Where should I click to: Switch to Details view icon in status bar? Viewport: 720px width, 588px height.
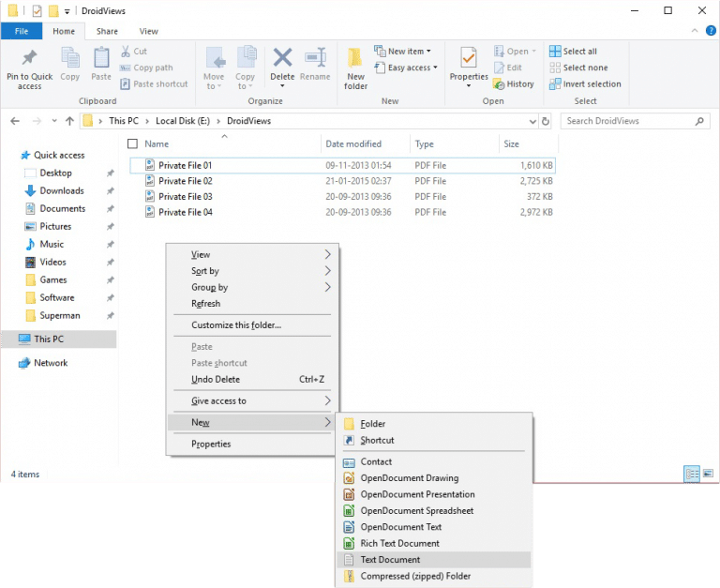[692, 475]
